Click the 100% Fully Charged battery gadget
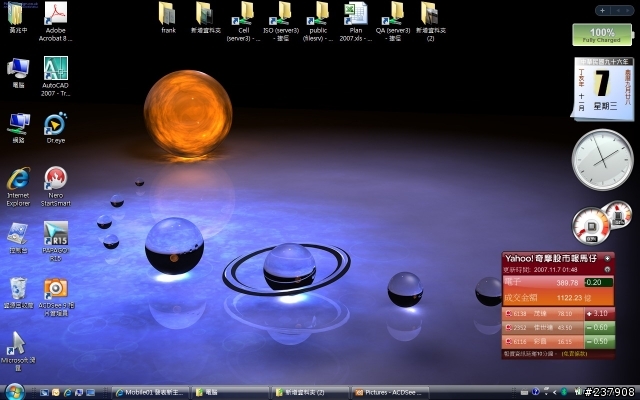 [602, 35]
